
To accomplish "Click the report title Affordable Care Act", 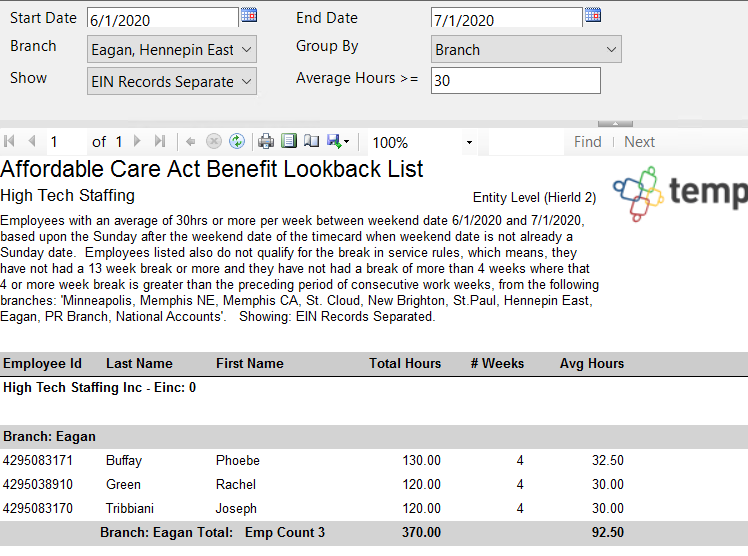I will tap(212, 169).
